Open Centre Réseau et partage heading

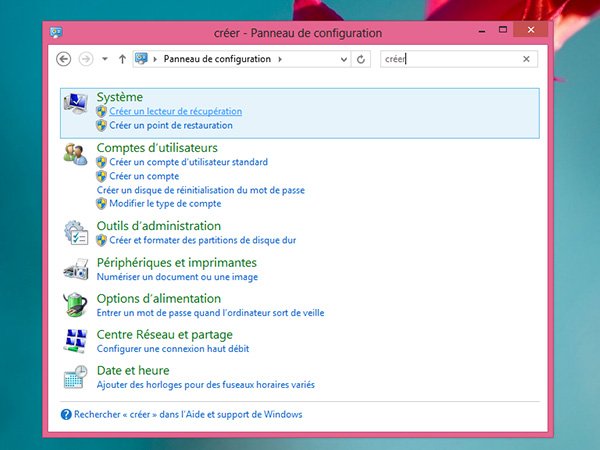pyautogui.click(x=165, y=335)
